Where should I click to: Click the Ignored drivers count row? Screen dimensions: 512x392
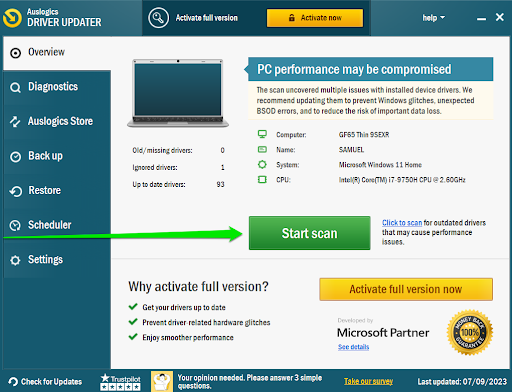178,167
